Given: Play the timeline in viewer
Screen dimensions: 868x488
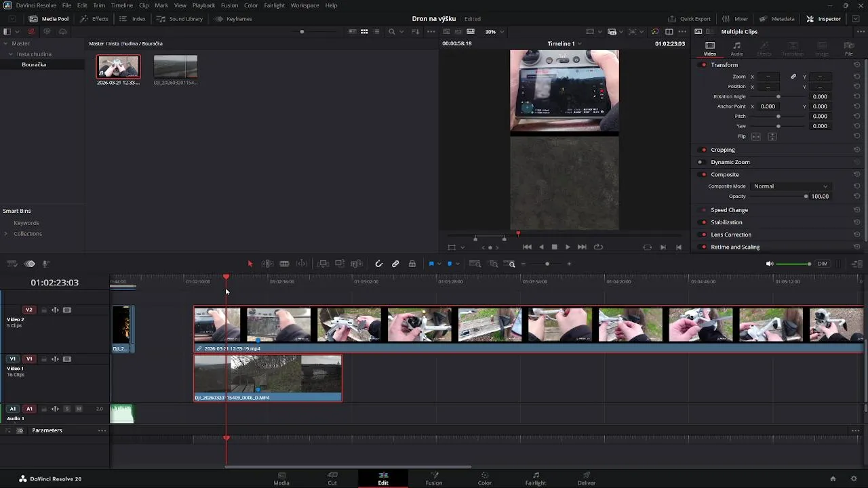Looking at the screenshot, I should point(568,247).
